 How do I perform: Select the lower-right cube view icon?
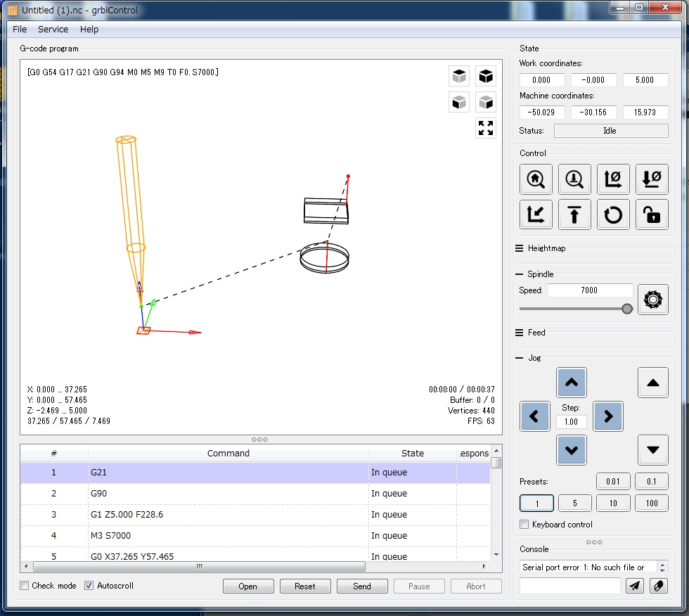click(x=486, y=103)
